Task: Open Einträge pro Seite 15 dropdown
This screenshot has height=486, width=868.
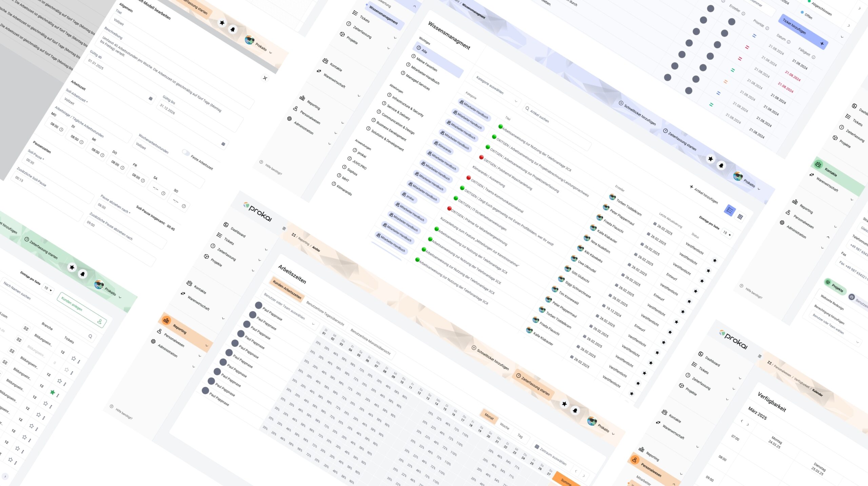Action: pos(727,233)
